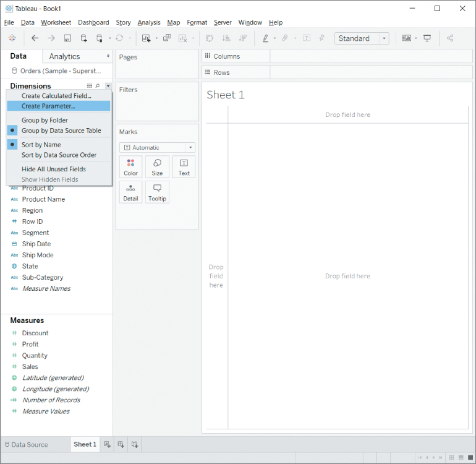Click the Tooltip marks button
Screen dimensions: 476x464
[157, 192]
